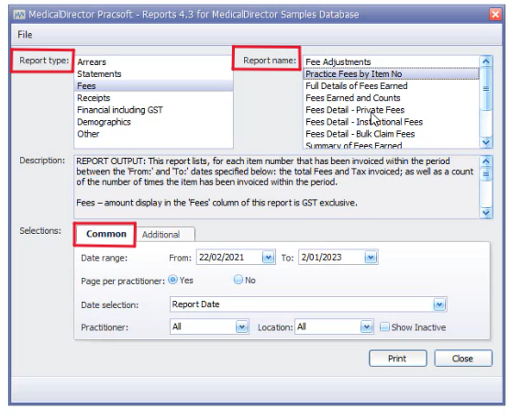Switch to the Additional tab
The height and width of the screenshot is (420, 510).
pyautogui.click(x=161, y=235)
